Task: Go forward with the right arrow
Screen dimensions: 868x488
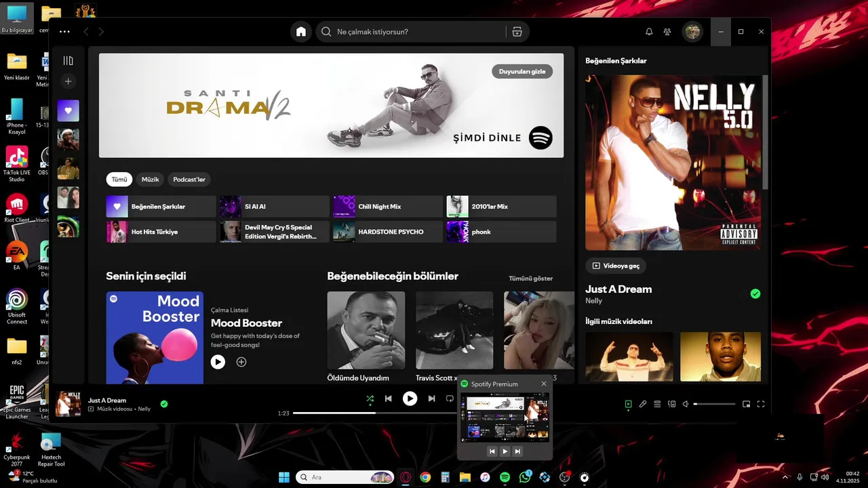Action: click(x=101, y=31)
